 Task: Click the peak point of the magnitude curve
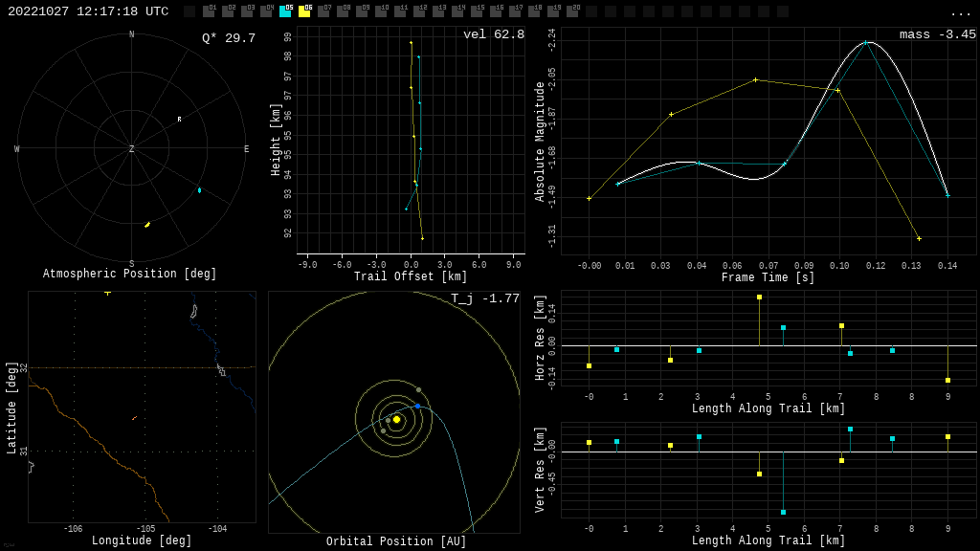pyautogui.click(x=865, y=43)
